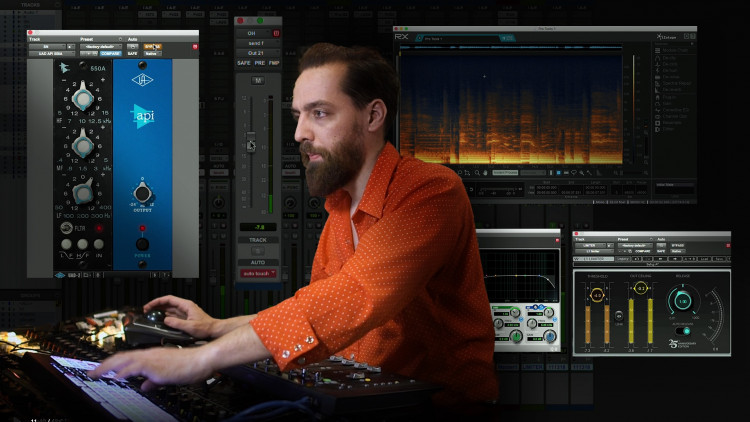Screen dimensions: 750x422
Task: Click the BYPASS button in API plugin header
Action: [x=152, y=46]
